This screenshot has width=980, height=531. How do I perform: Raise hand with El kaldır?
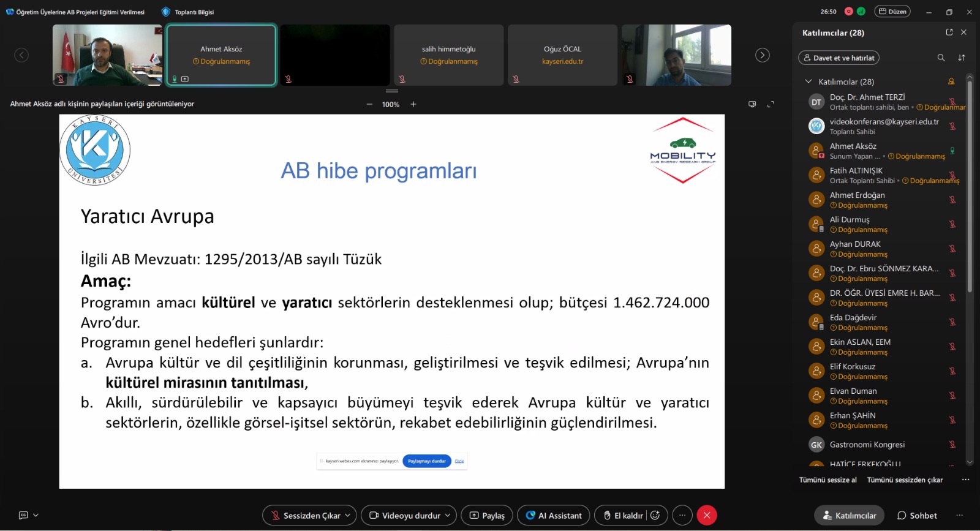(x=623, y=516)
